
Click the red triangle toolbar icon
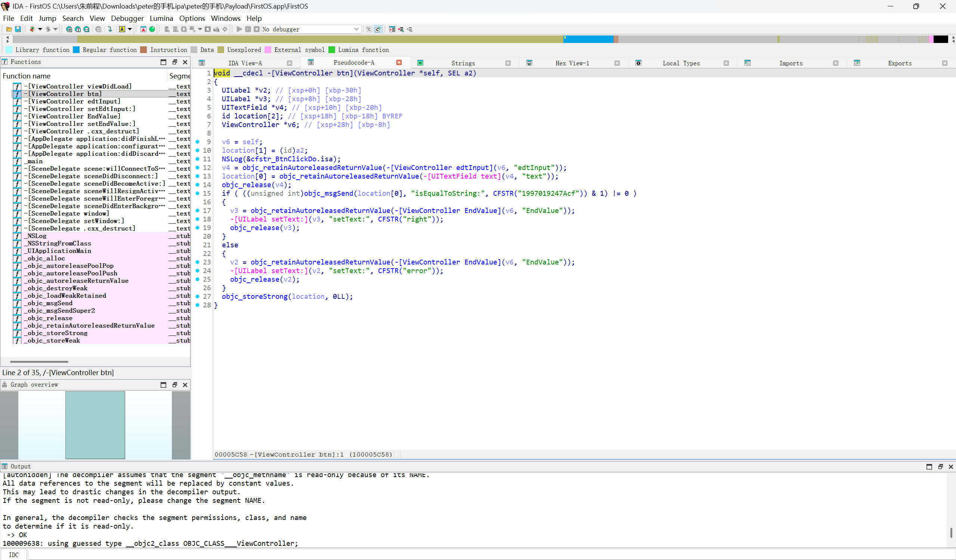click(143, 29)
